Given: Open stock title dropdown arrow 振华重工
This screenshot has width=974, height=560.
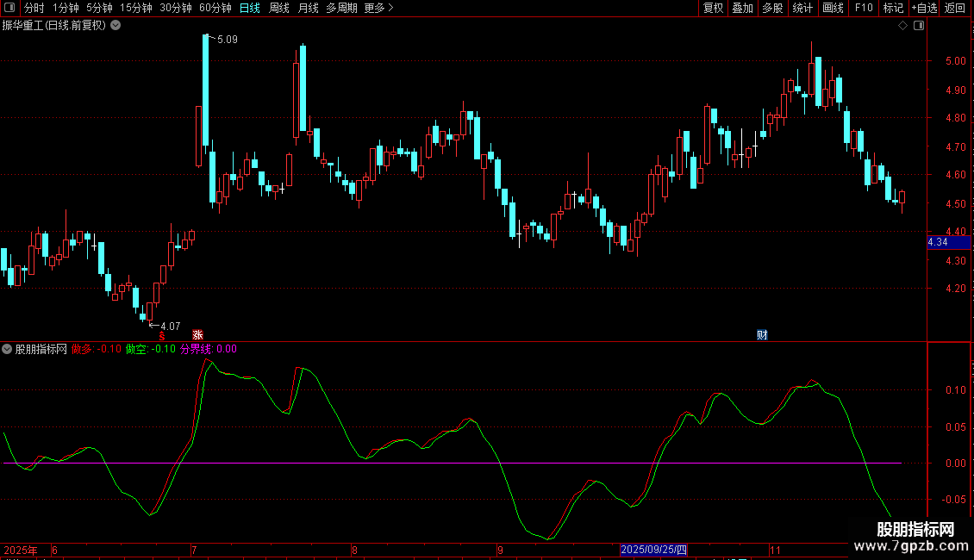Looking at the screenshot, I should pyautogui.click(x=116, y=26).
